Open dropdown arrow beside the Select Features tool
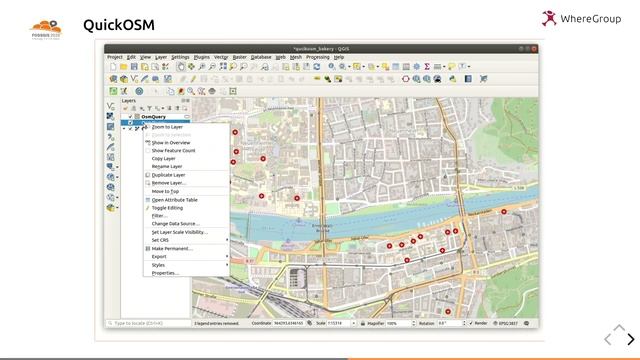Image resolution: width=640 pixels, height=360 pixels. click(x=364, y=67)
